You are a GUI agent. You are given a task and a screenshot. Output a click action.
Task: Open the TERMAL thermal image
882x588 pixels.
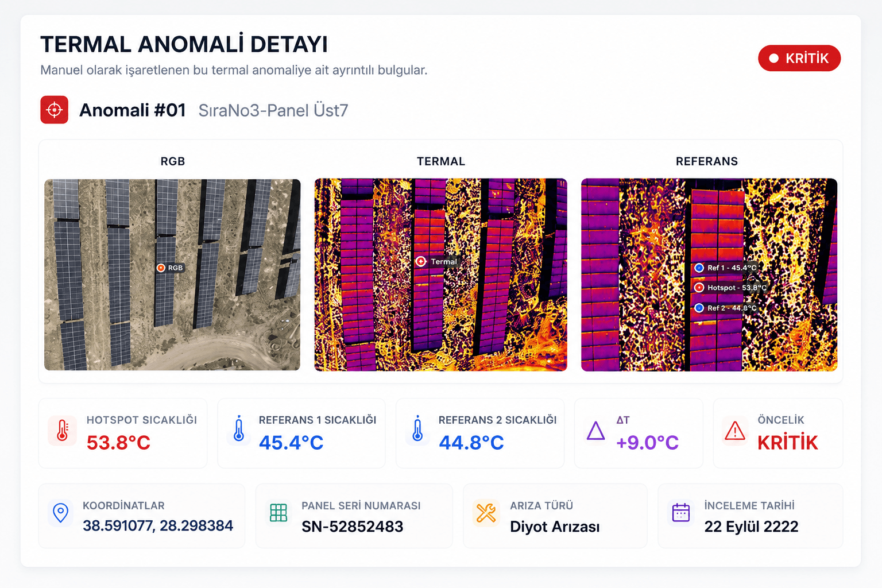tap(440, 274)
